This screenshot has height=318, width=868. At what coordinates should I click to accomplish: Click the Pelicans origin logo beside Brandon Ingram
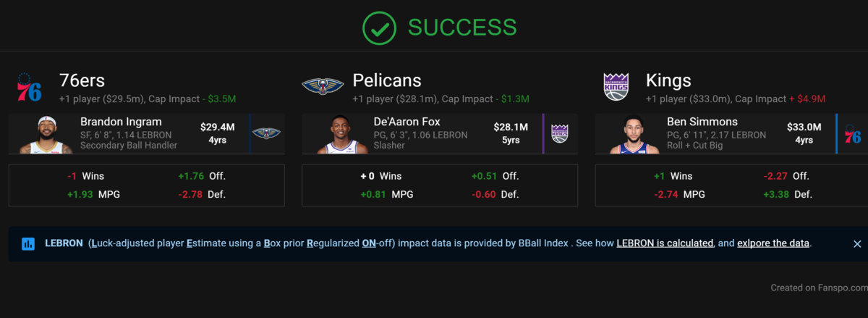[x=267, y=133]
